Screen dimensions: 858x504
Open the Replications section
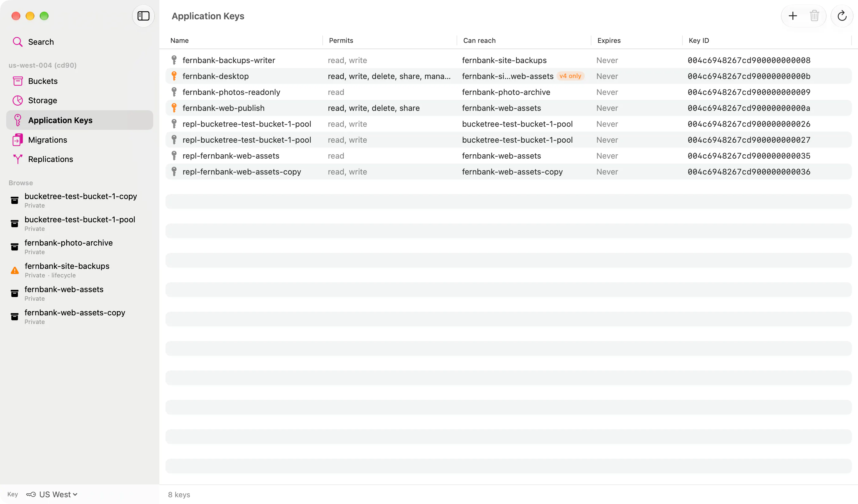pyautogui.click(x=80, y=159)
